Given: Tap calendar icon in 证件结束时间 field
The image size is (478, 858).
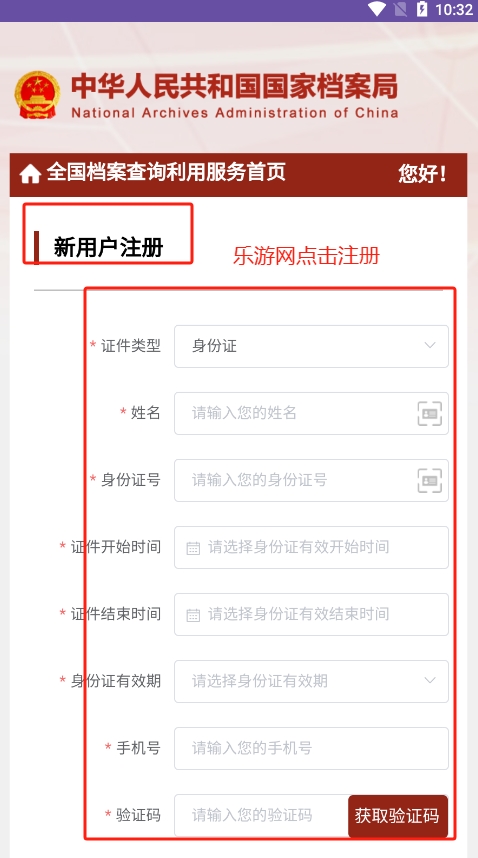Looking at the screenshot, I should click(x=194, y=615).
